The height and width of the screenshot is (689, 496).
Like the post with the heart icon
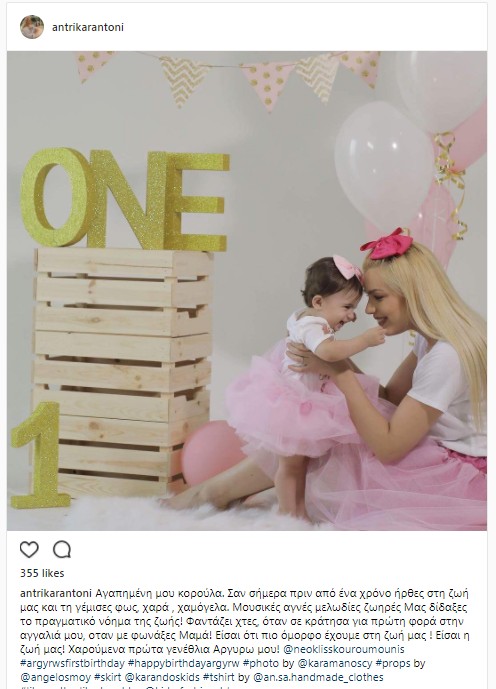[29, 549]
